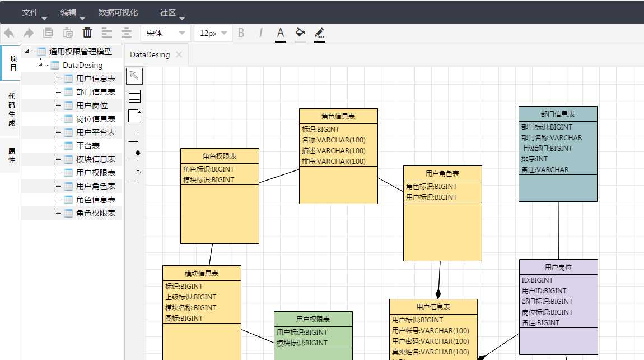The image size is (644, 360).
Task: Click the trash delete icon
Action: [x=87, y=33]
